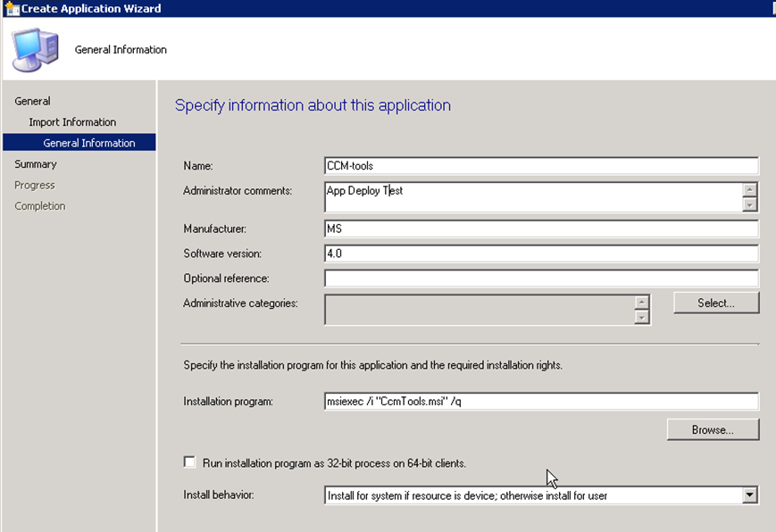Screen dimensions: 776x532
Task: Click Administrator comments scroll down arrow
Action: pos(750,204)
